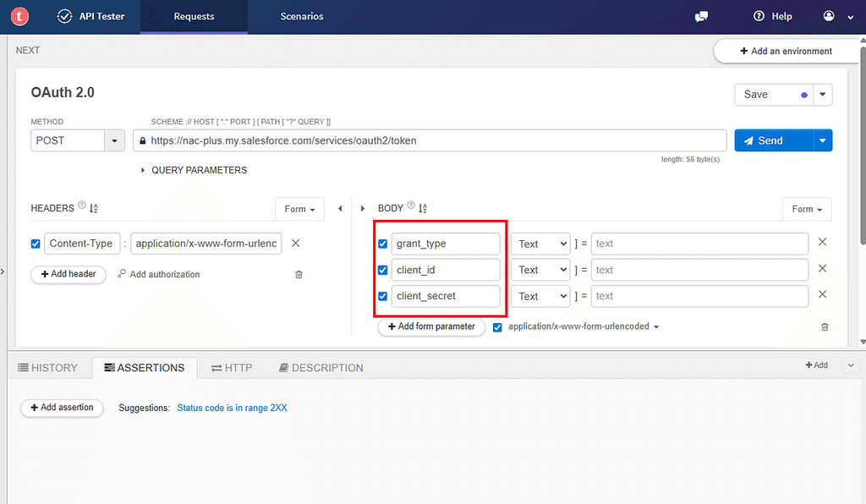This screenshot has height=504, width=866.
Task: Click the Send button
Action: click(x=774, y=140)
